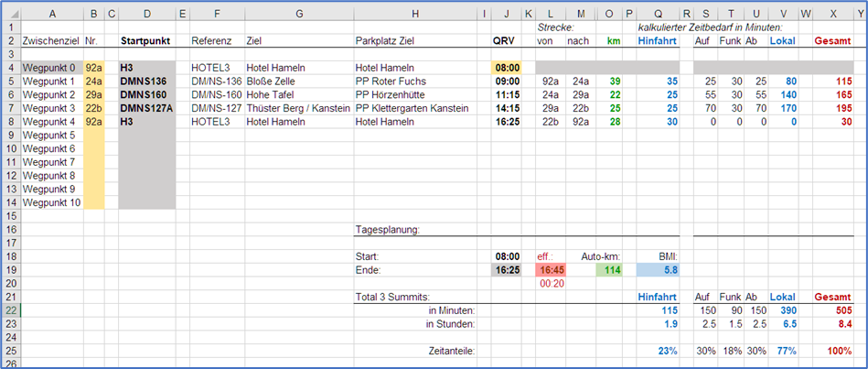Click the Thüster Berg / Kanstein cell
This screenshot has width=868, height=369.
(297, 108)
